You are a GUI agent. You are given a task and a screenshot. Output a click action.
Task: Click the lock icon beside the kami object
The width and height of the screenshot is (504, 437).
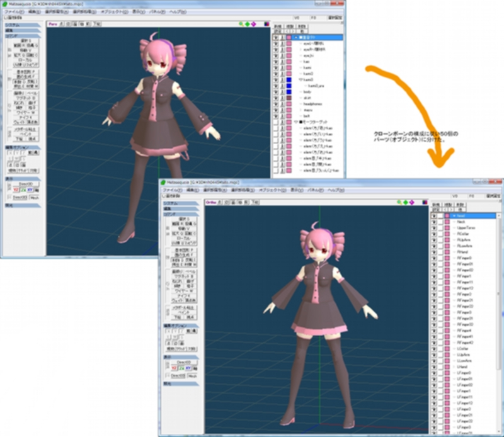282,68
